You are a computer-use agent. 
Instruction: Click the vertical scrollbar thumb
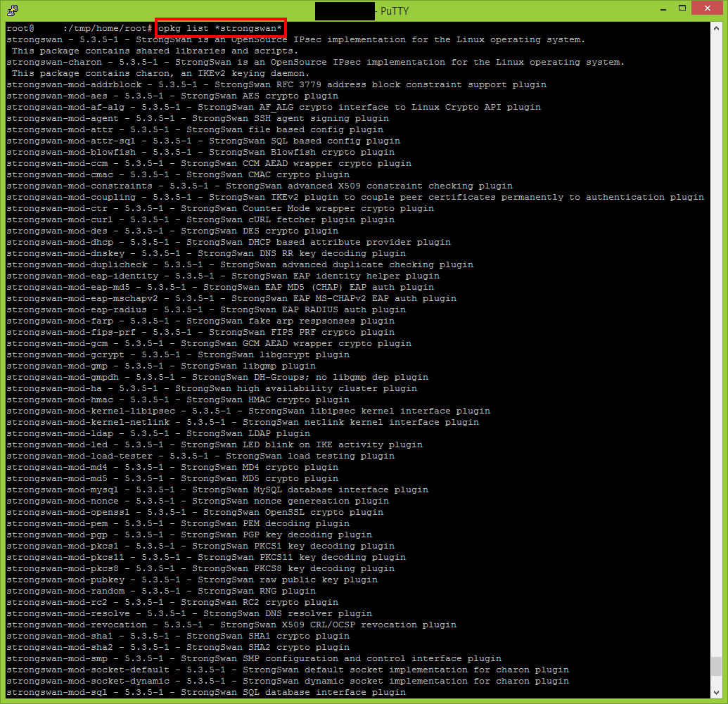pyautogui.click(x=716, y=666)
